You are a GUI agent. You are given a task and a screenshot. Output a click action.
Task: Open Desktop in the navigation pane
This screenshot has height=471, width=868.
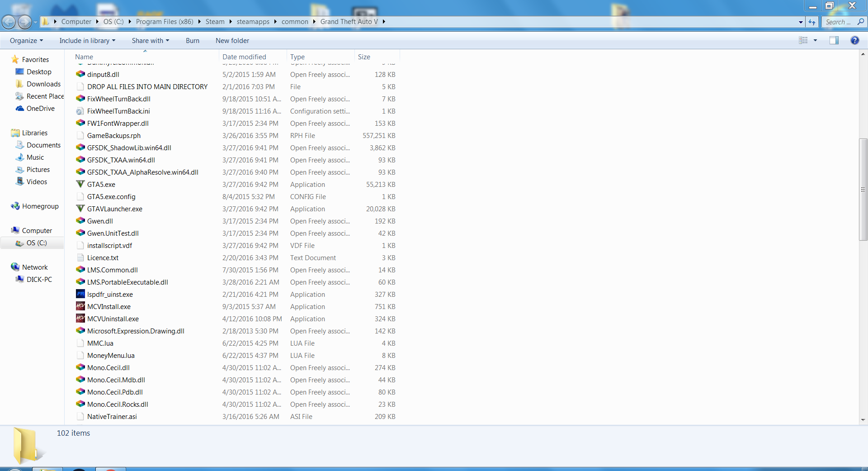tap(39, 71)
